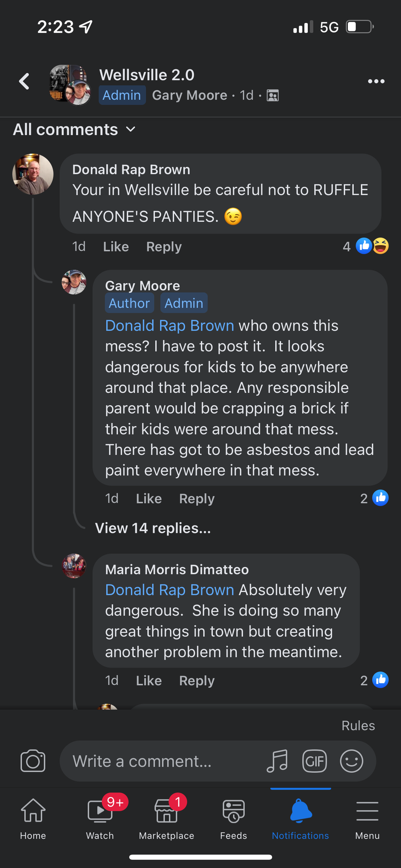This screenshot has width=401, height=868.
Task: Open Marketplace from bottom bar
Action: [166, 817]
